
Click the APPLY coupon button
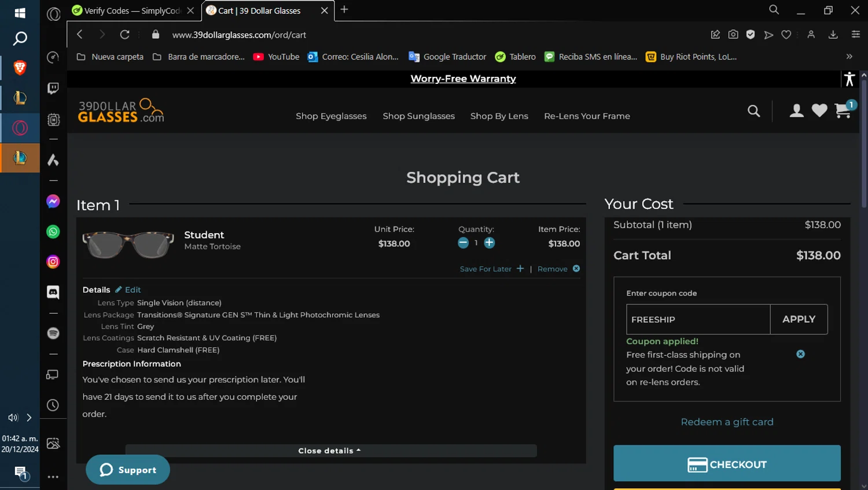coord(799,319)
